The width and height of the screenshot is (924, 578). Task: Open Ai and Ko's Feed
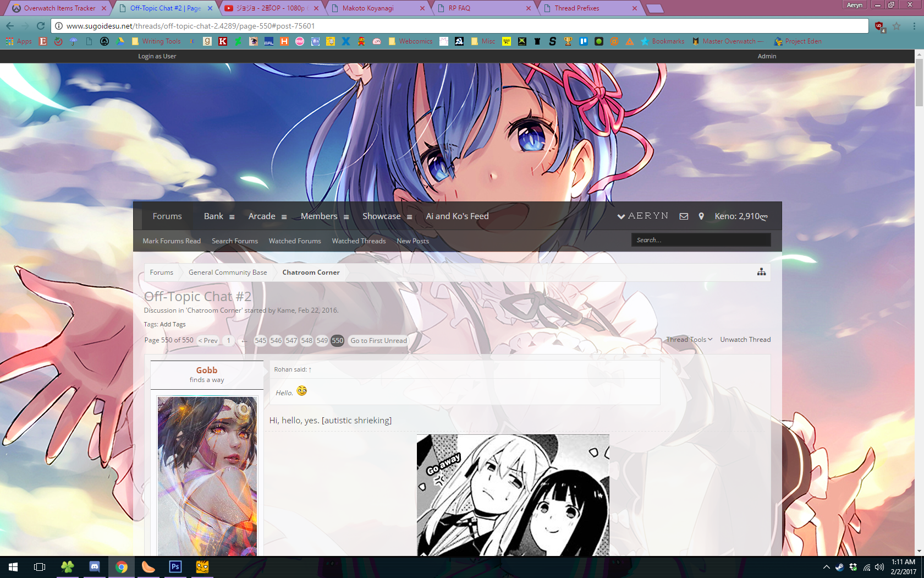coord(457,216)
